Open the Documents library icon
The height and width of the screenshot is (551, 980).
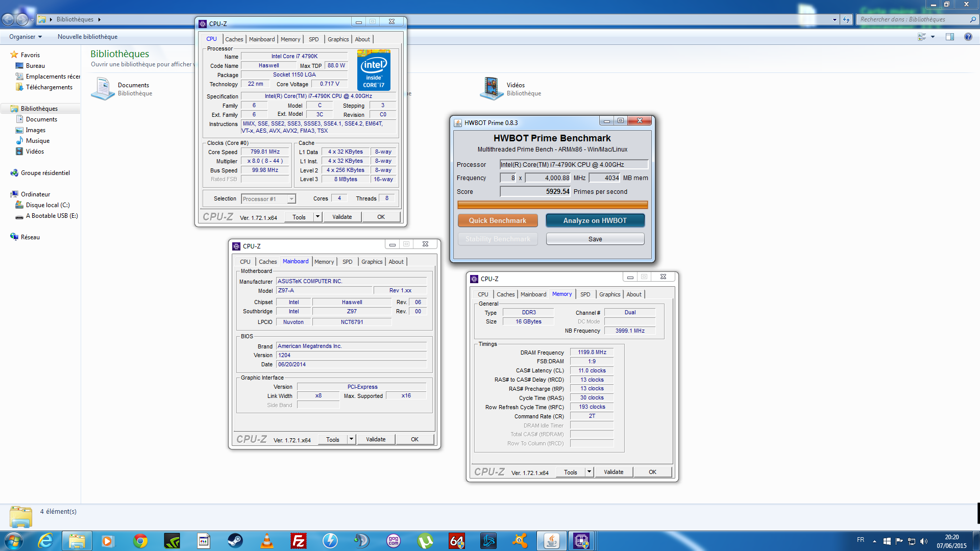click(103, 89)
